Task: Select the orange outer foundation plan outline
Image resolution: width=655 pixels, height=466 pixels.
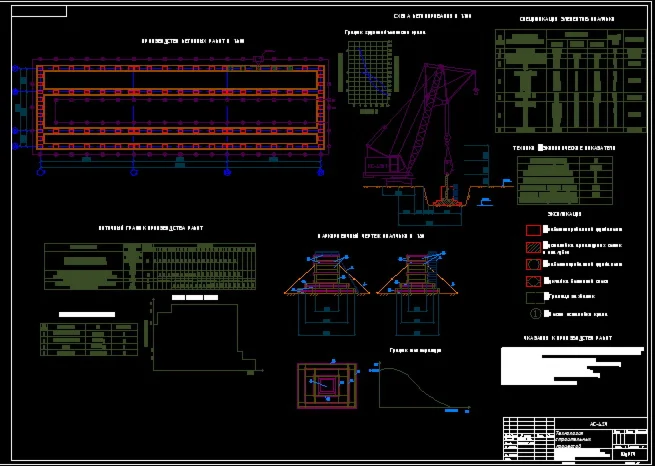Action: pos(180,107)
